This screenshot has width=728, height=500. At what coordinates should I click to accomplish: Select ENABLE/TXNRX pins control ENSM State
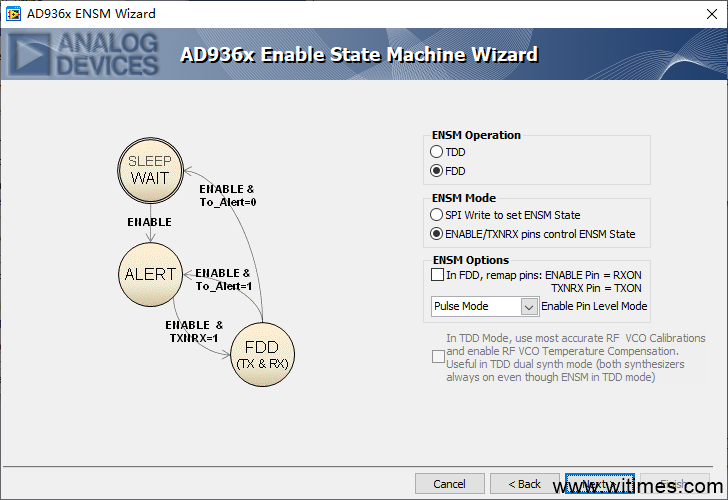click(436, 234)
